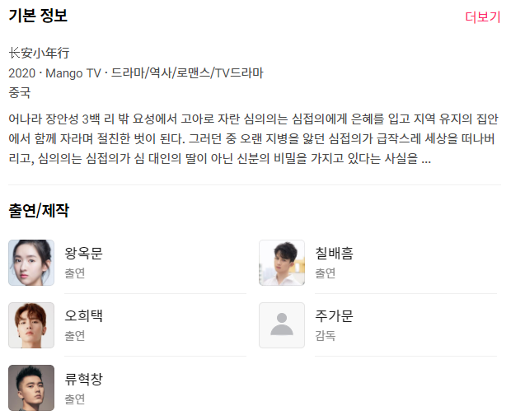Click the 감독 role label under 주가문
Image resolution: width=511 pixels, height=420 pixels.
[x=325, y=336]
